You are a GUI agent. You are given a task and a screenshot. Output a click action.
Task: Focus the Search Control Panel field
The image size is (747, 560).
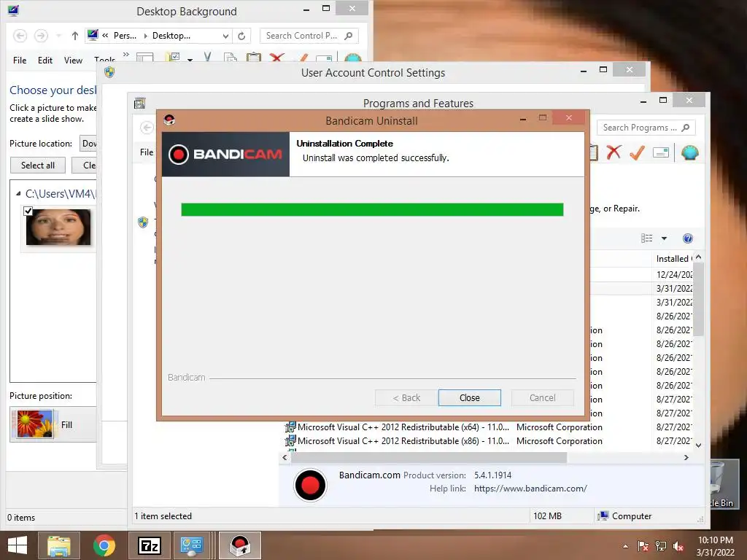click(309, 36)
